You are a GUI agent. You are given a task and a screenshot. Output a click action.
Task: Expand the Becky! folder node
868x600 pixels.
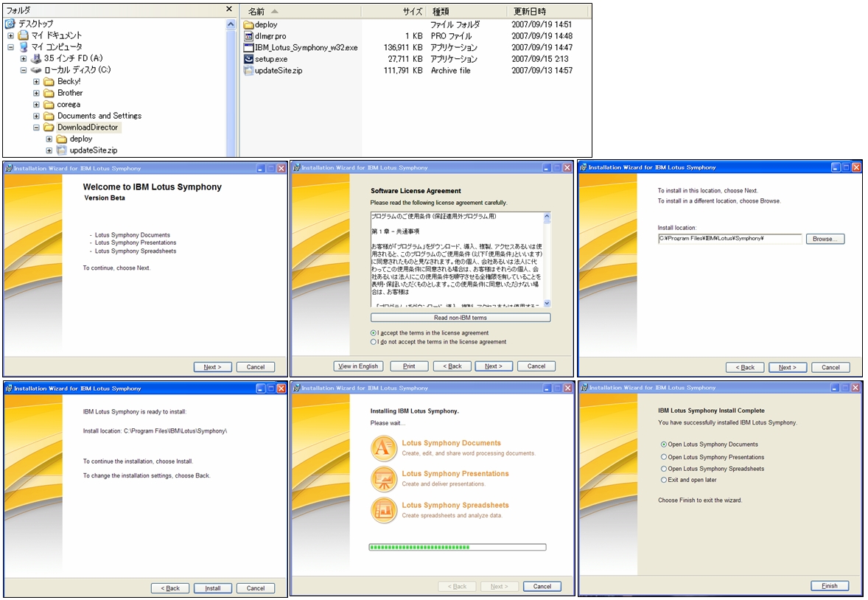pos(36,81)
